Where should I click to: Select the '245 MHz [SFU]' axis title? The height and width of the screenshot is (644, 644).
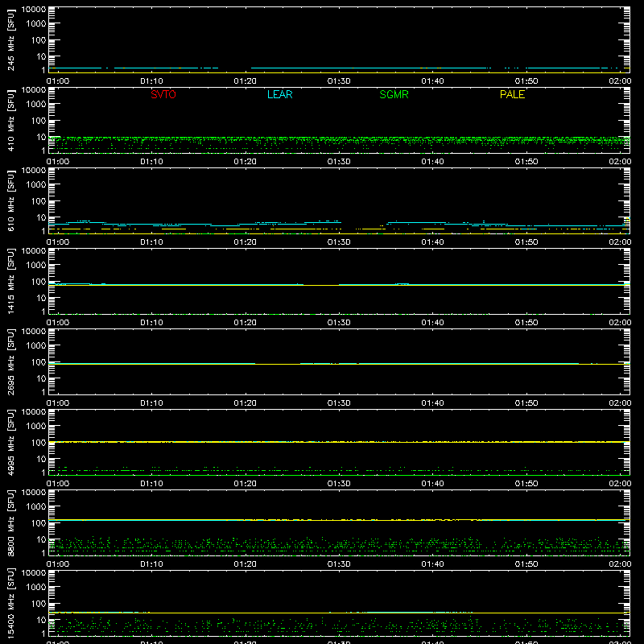coord(10,40)
